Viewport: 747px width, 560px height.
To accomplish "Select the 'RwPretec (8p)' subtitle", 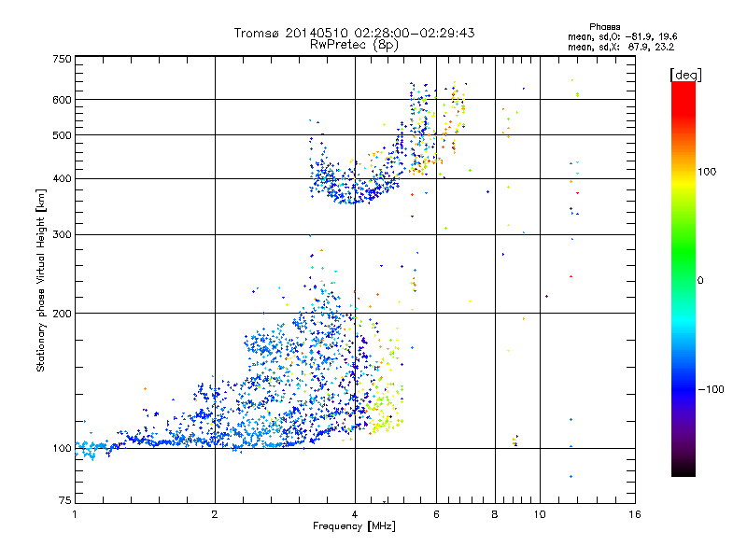I will (354, 45).
